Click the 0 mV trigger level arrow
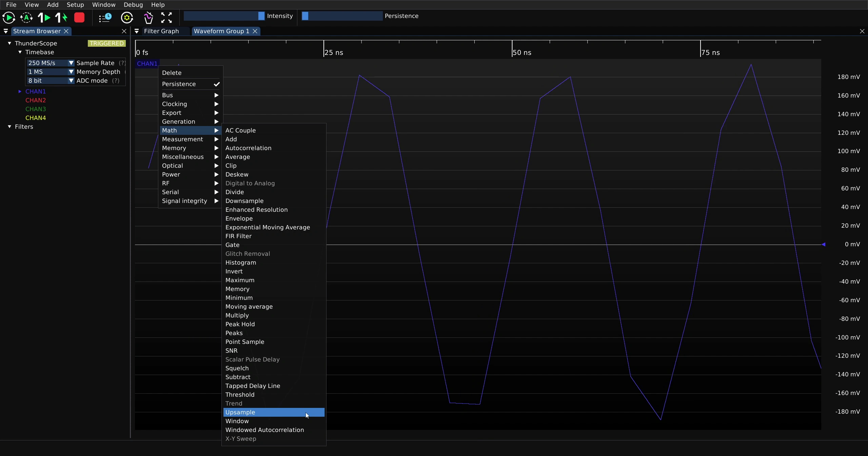The width and height of the screenshot is (868, 456). coord(823,244)
